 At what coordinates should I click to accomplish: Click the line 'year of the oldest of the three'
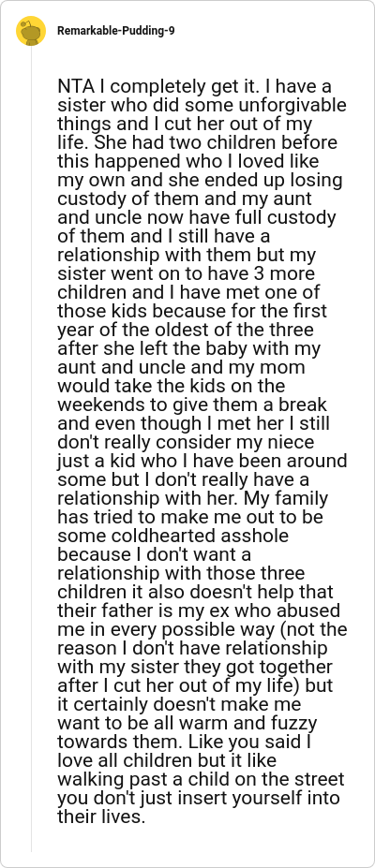click(186, 330)
